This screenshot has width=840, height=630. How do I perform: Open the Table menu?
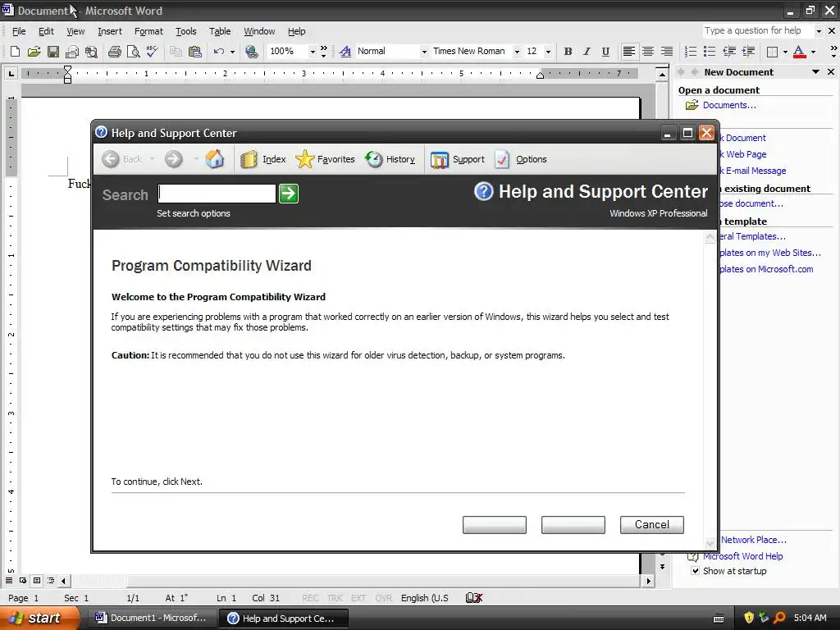(x=220, y=31)
